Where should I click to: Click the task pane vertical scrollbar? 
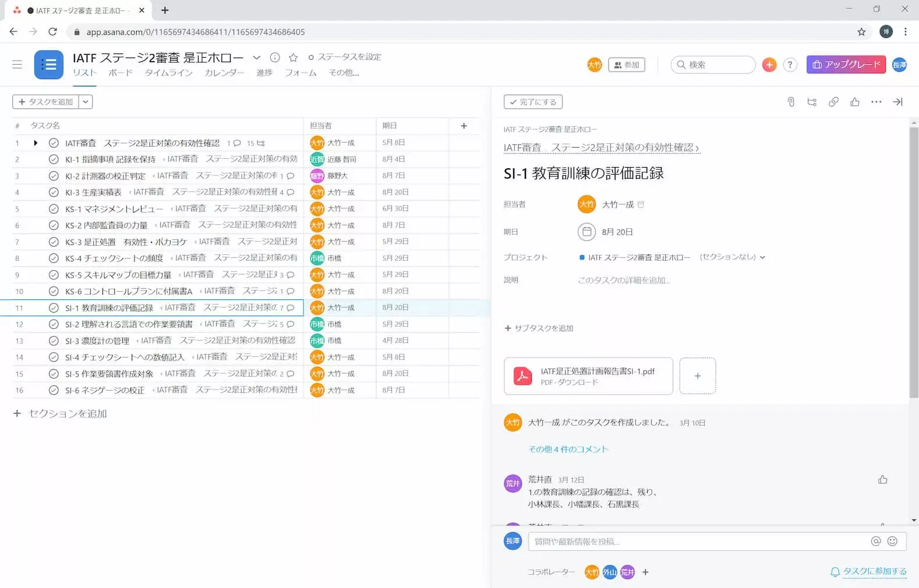[914, 262]
